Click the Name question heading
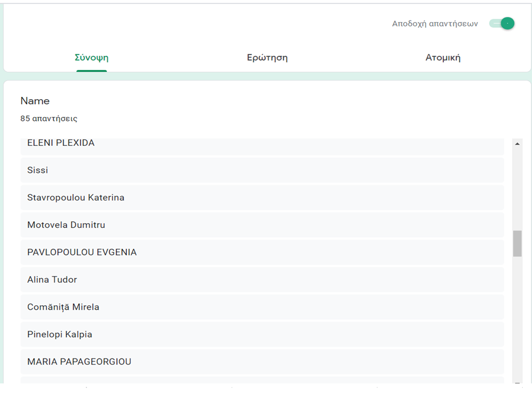Image resolution: width=532 pixels, height=399 pixels. pos(35,101)
